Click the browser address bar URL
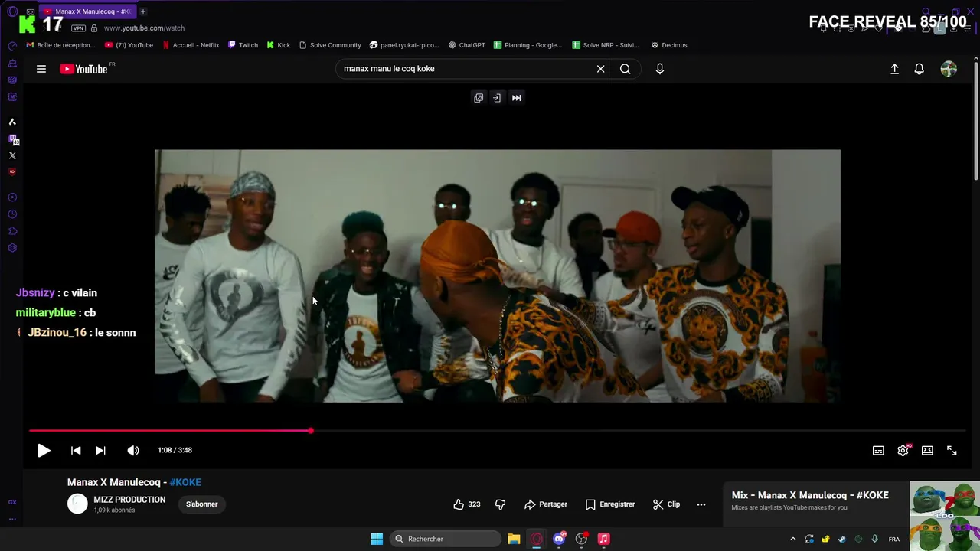980x551 pixels. (x=144, y=28)
